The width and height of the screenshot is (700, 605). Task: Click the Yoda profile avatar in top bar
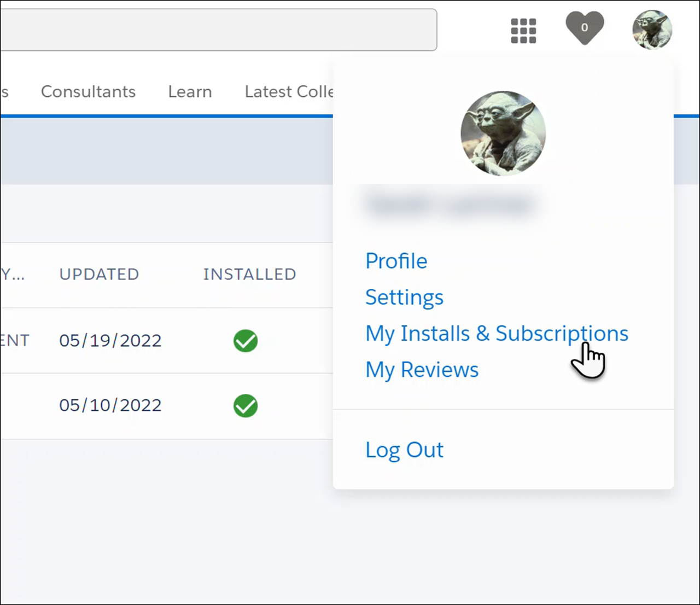click(652, 30)
